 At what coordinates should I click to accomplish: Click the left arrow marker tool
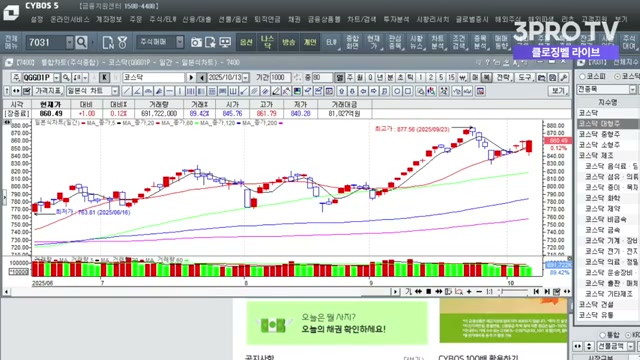pos(363,91)
